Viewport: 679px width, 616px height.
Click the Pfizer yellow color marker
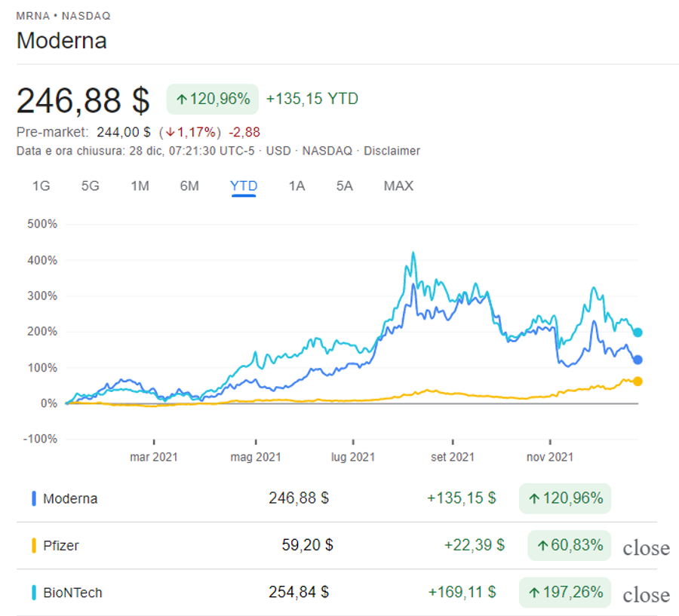pos(34,545)
